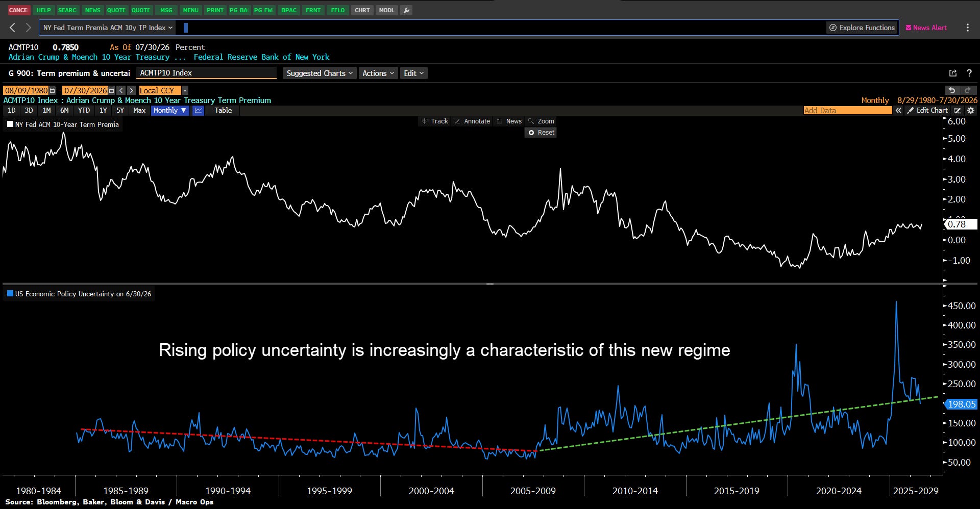Select the 1D time range
The width and height of the screenshot is (980, 509).
(12, 110)
